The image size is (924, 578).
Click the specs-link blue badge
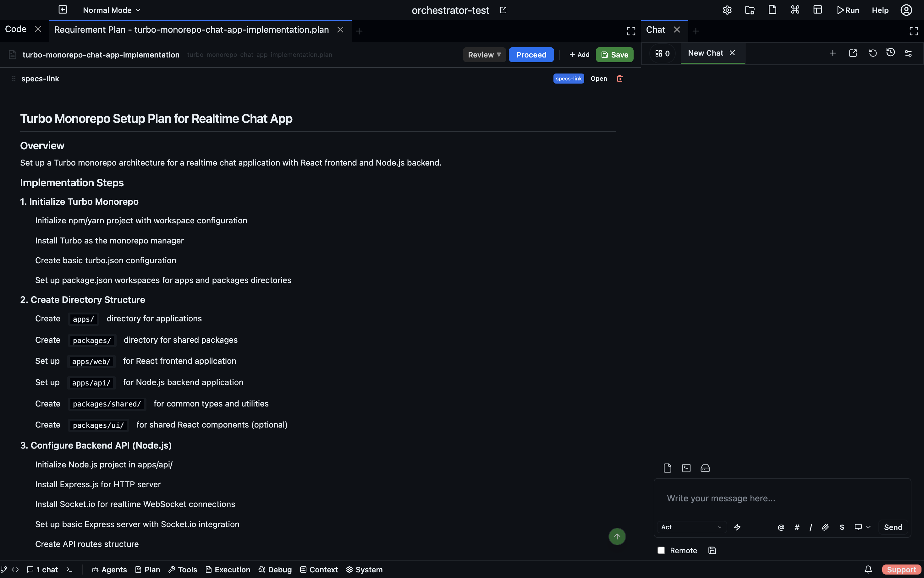click(x=568, y=78)
